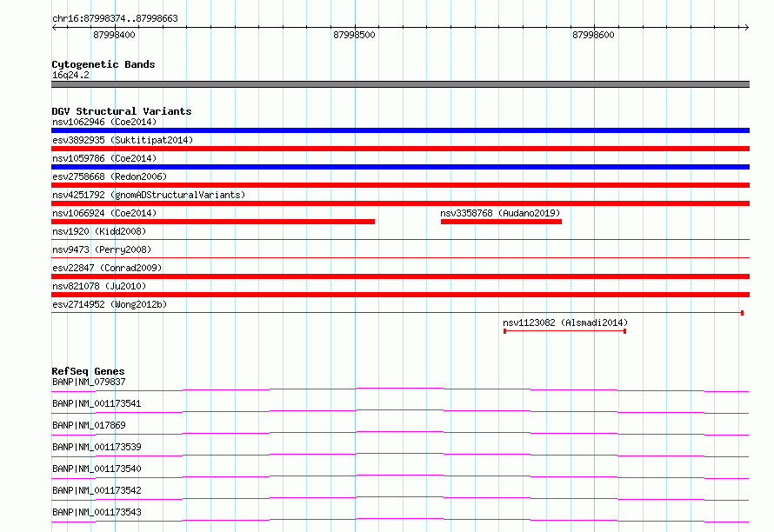
Task: Open the esv22847 (Conrad2009) variant label
Action: pos(107,268)
